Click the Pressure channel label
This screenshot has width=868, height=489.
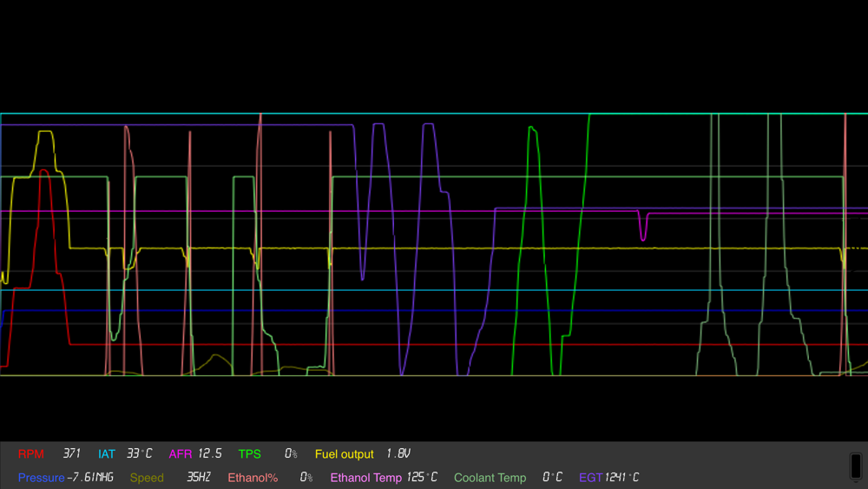pyautogui.click(x=42, y=478)
